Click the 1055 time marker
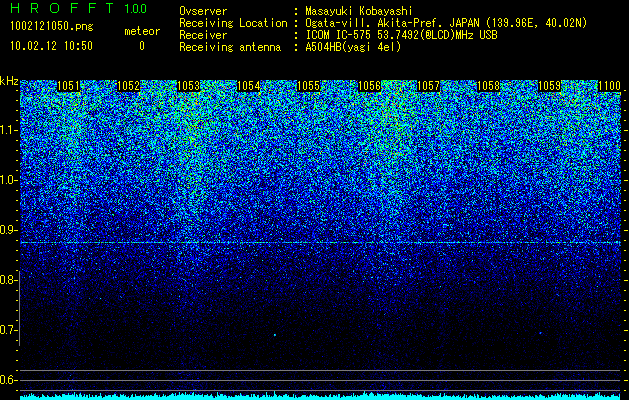The width and height of the screenshot is (629, 400). click(x=308, y=86)
